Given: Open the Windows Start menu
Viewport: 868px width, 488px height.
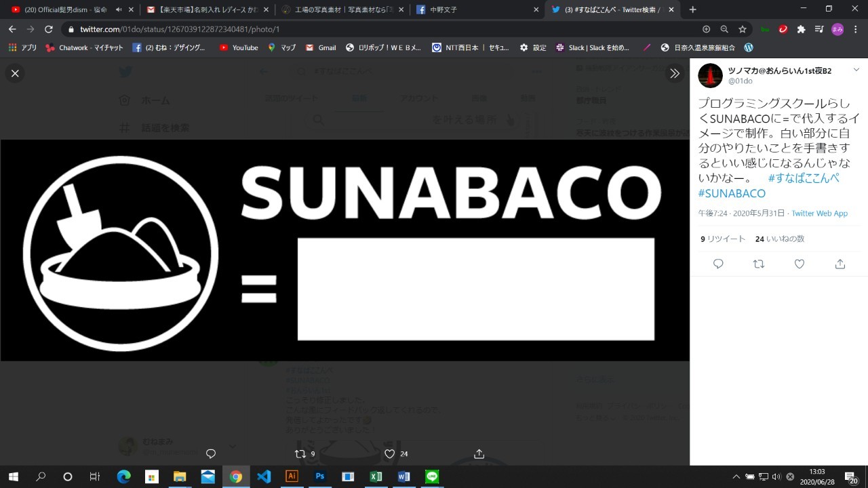Looking at the screenshot, I should (x=13, y=476).
